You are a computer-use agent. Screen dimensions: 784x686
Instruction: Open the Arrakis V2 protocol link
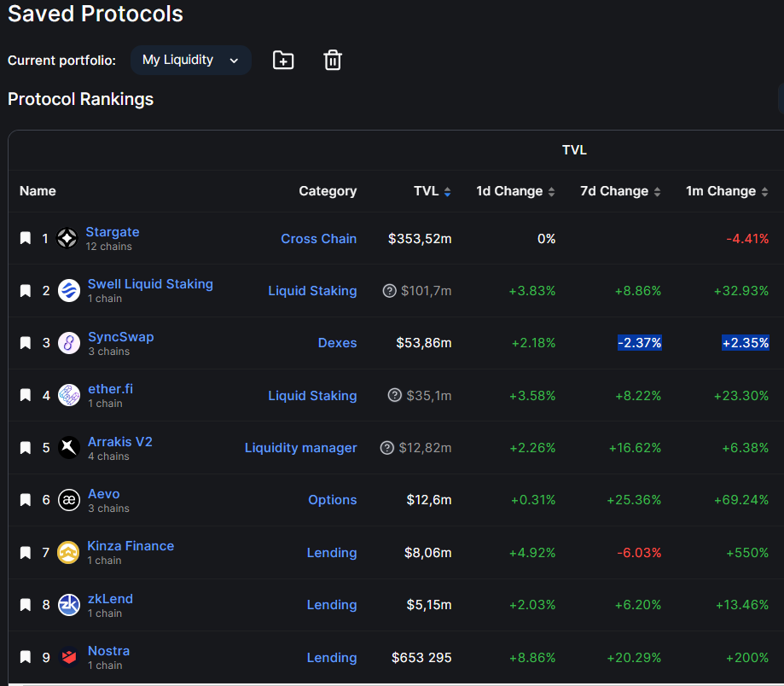[120, 442]
